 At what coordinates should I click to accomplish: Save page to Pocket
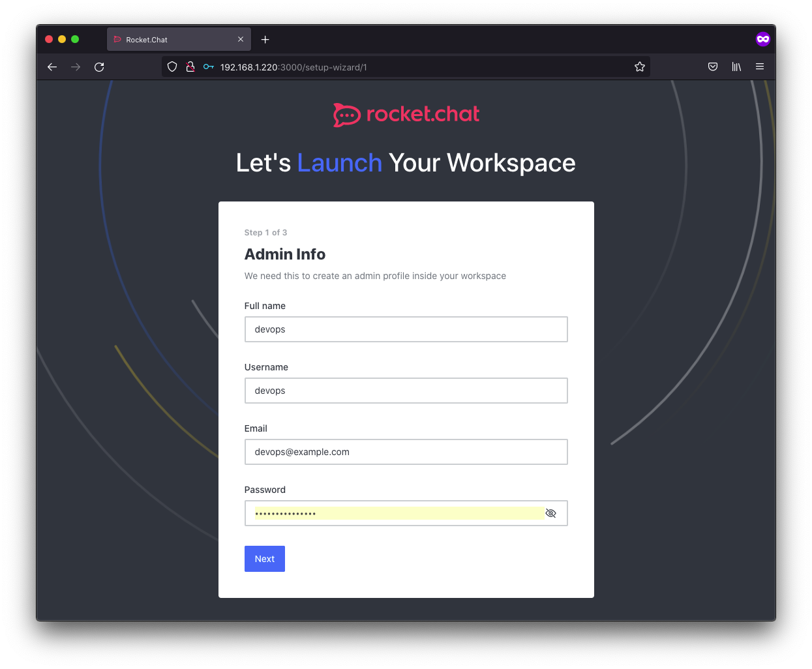pos(713,67)
